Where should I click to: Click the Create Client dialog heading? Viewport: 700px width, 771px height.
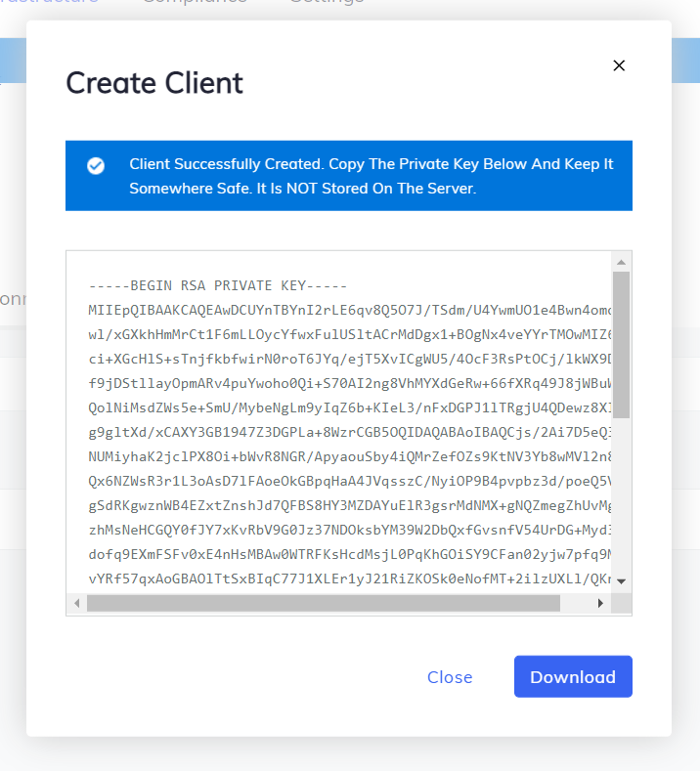click(x=154, y=83)
